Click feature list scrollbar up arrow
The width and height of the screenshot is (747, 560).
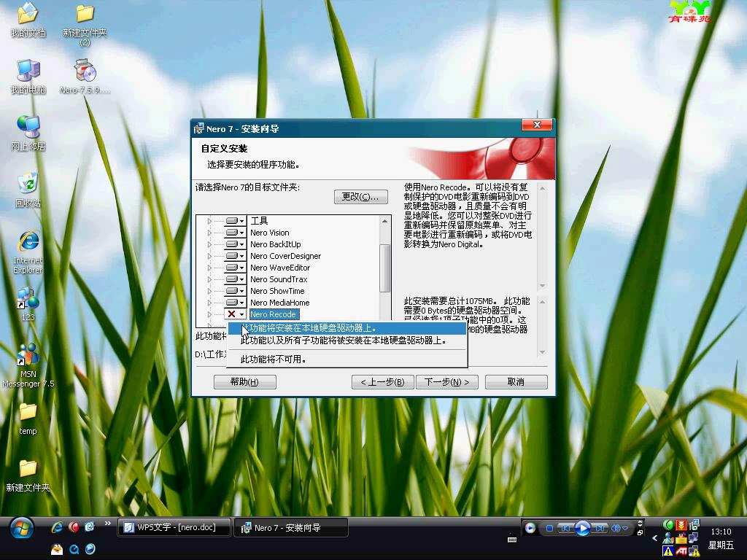384,221
